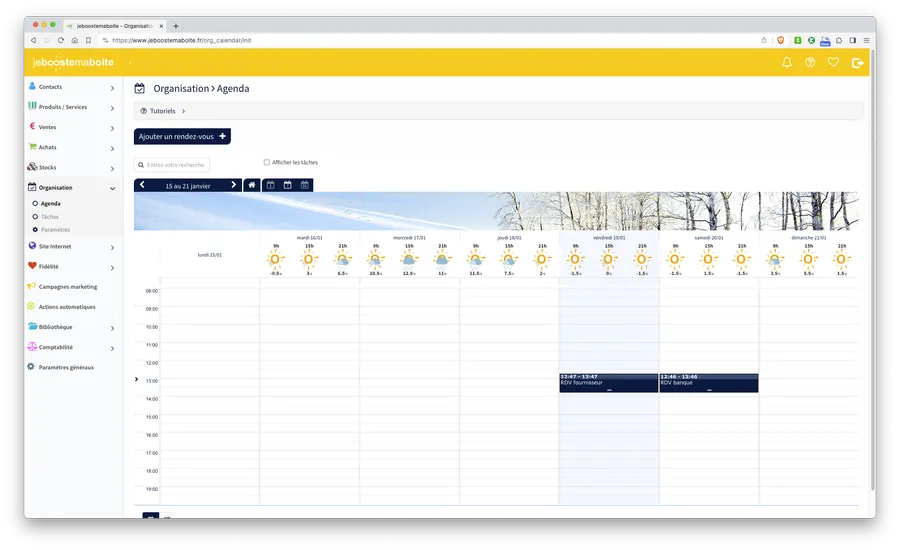Select Paramètres in Organisation submenu

55,230
